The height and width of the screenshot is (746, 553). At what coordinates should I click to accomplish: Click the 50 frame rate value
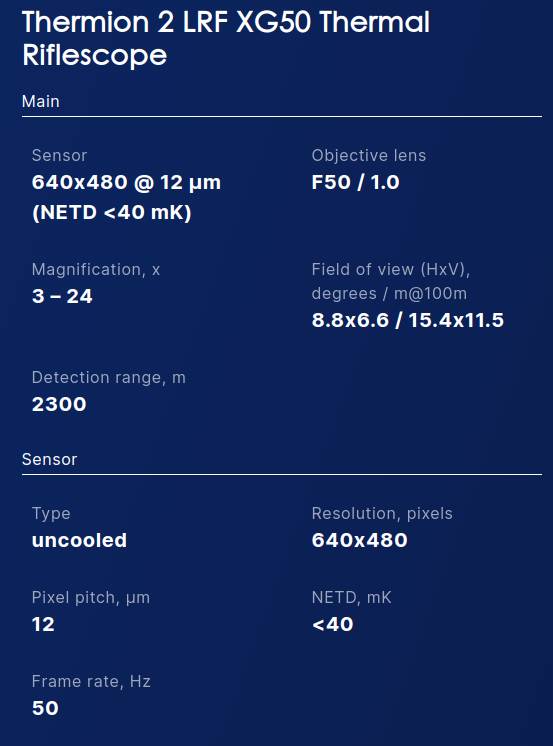click(x=45, y=708)
